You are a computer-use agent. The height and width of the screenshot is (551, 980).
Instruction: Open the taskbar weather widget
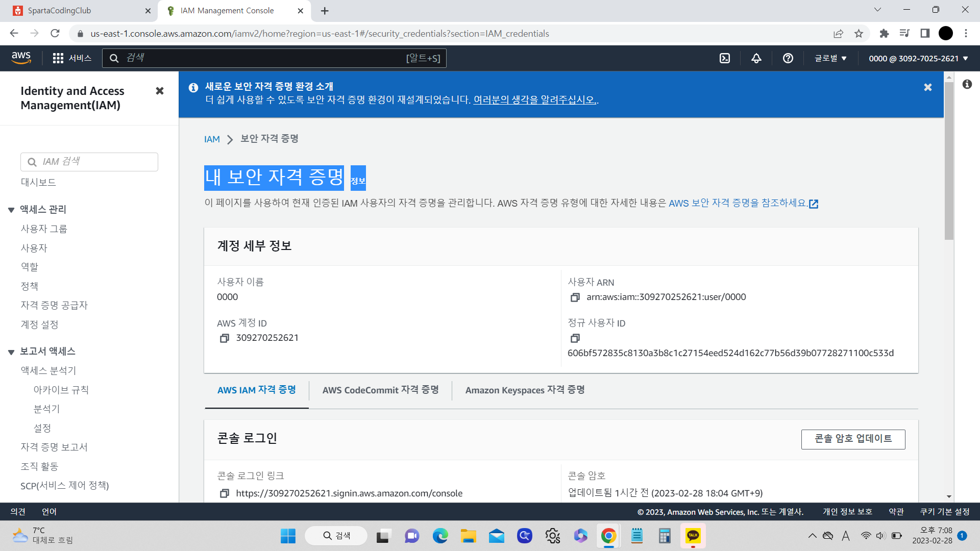click(x=42, y=536)
